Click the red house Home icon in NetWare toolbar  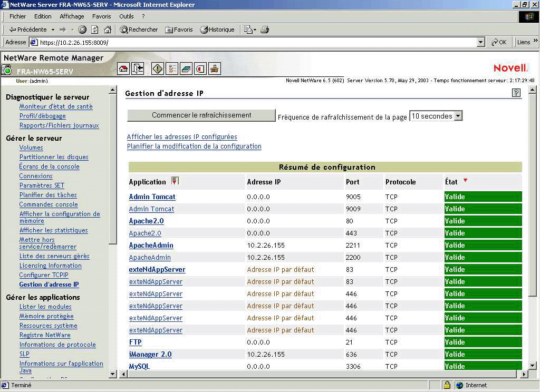click(x=123, y=68)
